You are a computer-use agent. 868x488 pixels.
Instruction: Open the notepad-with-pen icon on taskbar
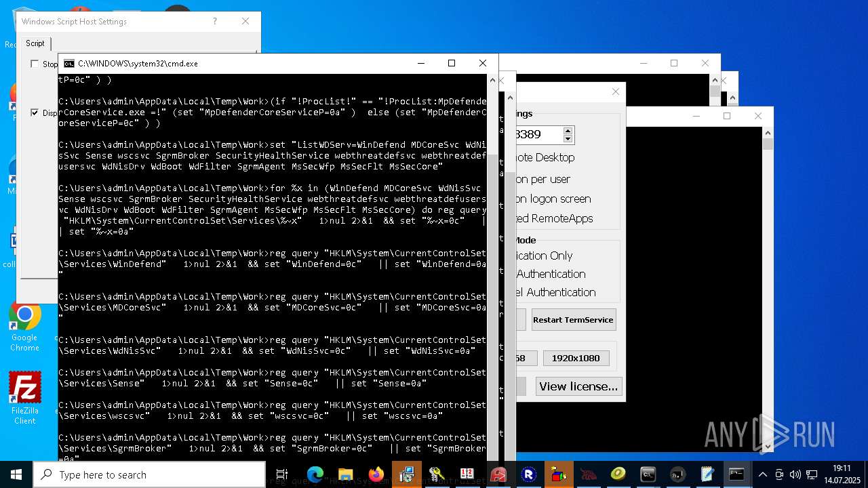click(707, 474)
